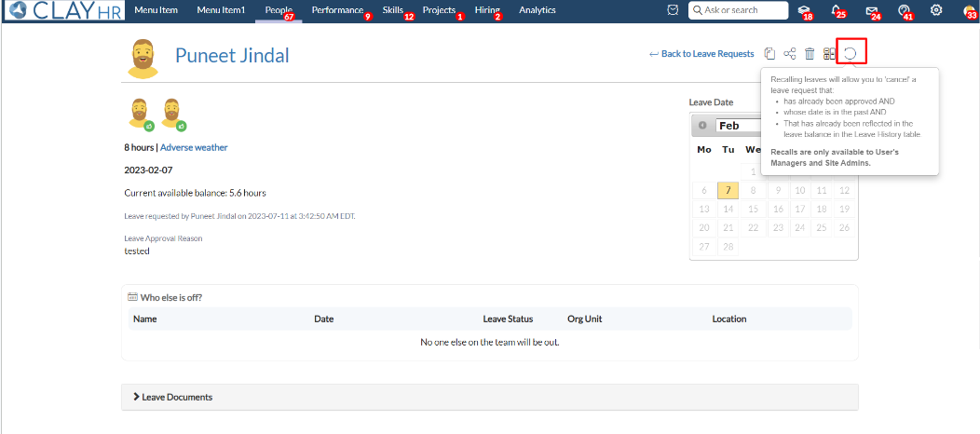
Task: Click the Org Unit column header
Action: (x=584, y=319)
